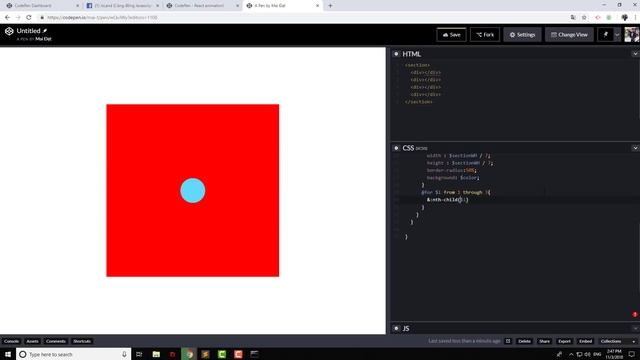Edit pen title via pencil icon
The height and width of the screenshot is (360, 640).
click(x=45, y=31)
